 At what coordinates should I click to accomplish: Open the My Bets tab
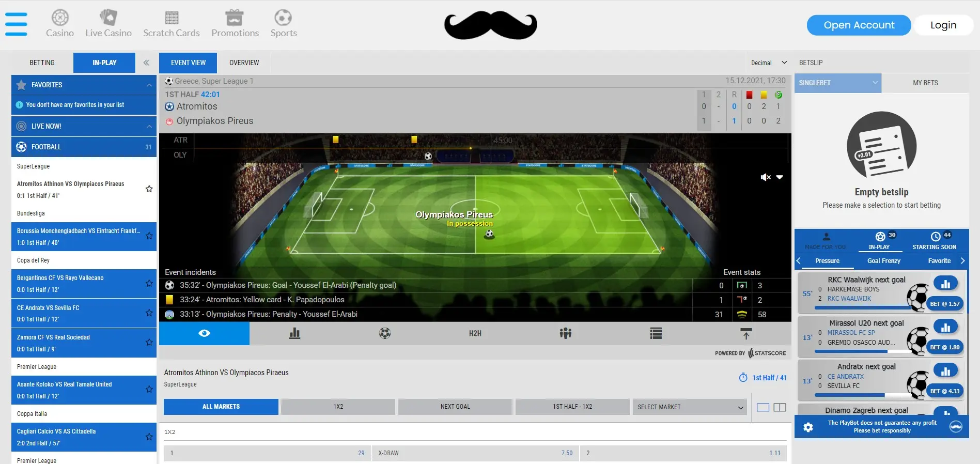925,83
